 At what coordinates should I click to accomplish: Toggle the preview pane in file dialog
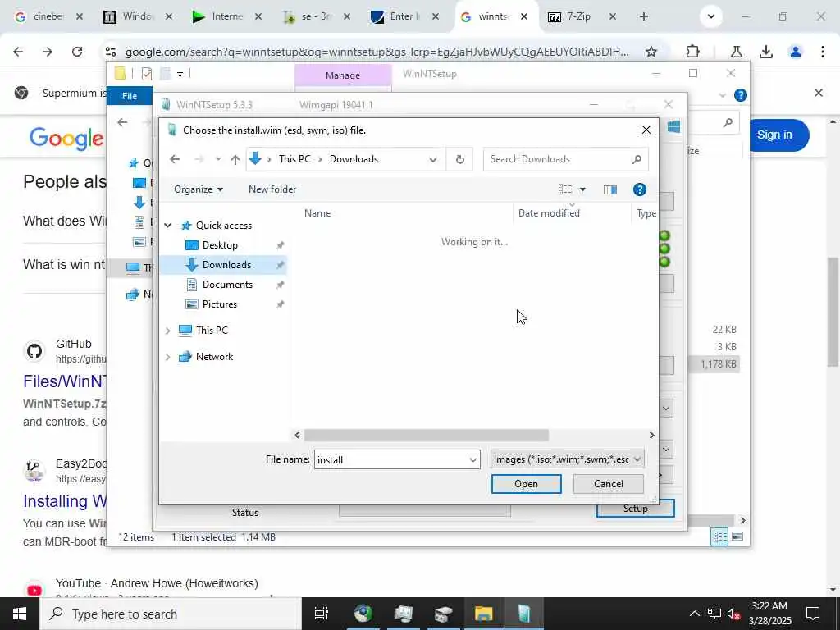tap(609, 189)
